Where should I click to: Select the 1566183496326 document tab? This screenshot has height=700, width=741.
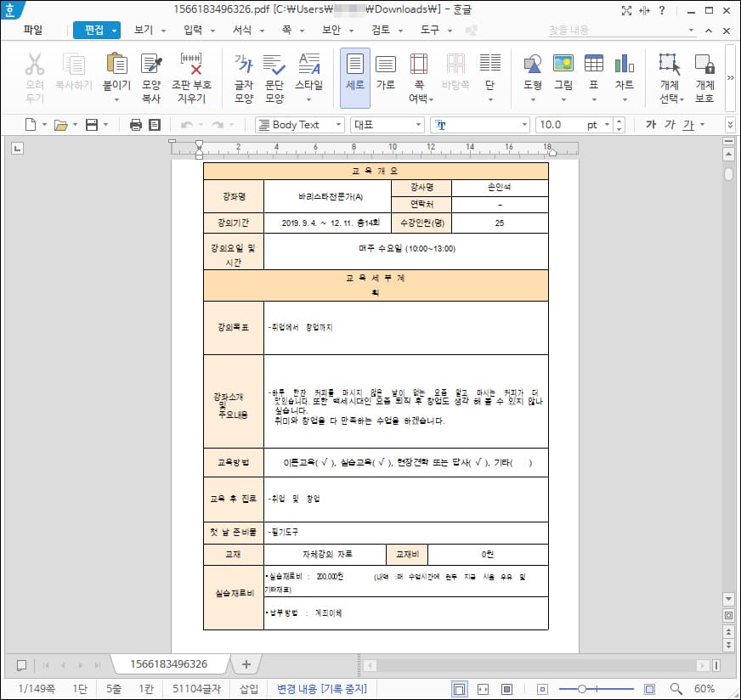click(x=169, y=664)
